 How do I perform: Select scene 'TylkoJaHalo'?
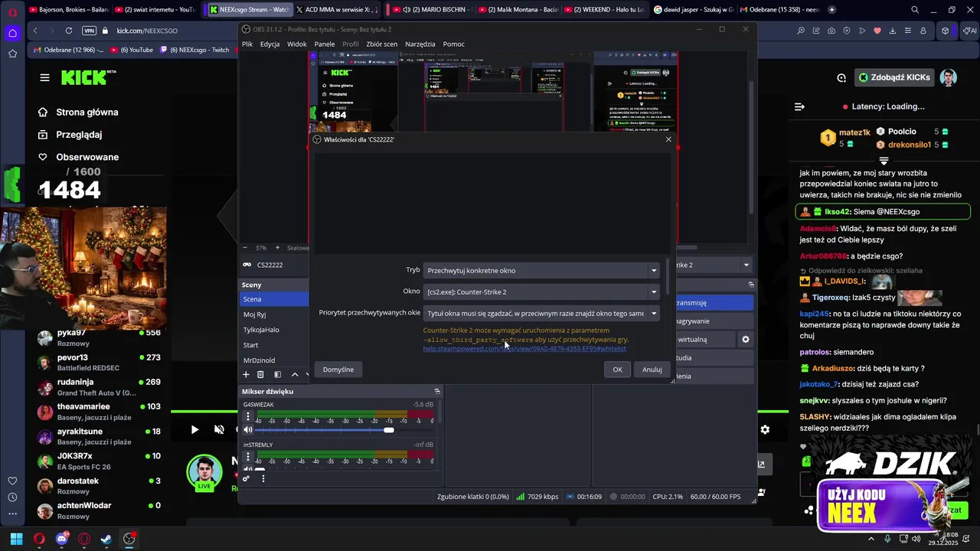[x=273, y=330]
